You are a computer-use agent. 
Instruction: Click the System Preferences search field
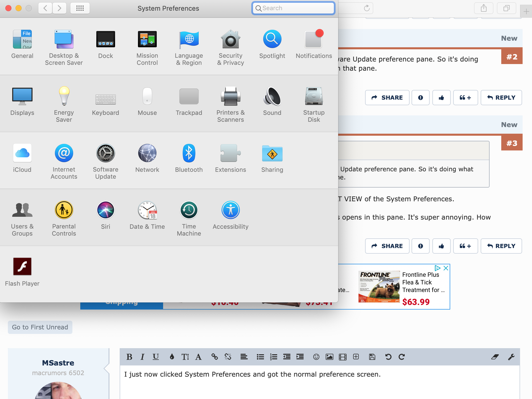tap(295, 8)
